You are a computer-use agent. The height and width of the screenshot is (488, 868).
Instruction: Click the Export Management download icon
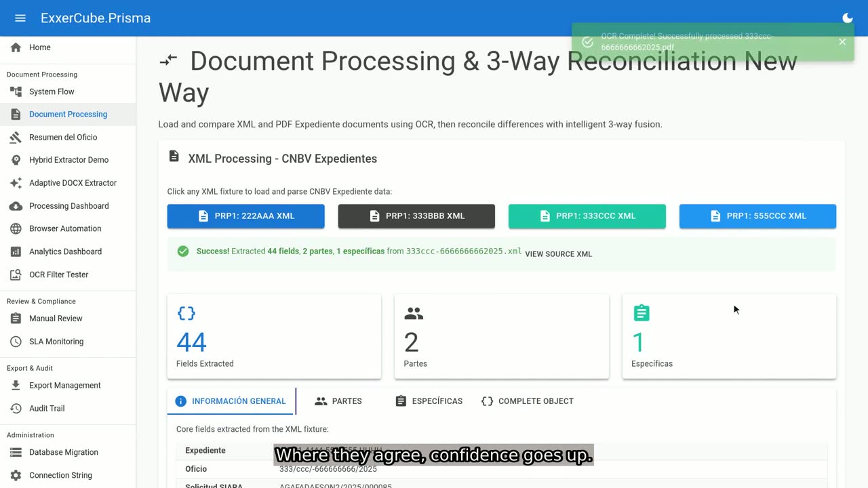tap(16, 386)
